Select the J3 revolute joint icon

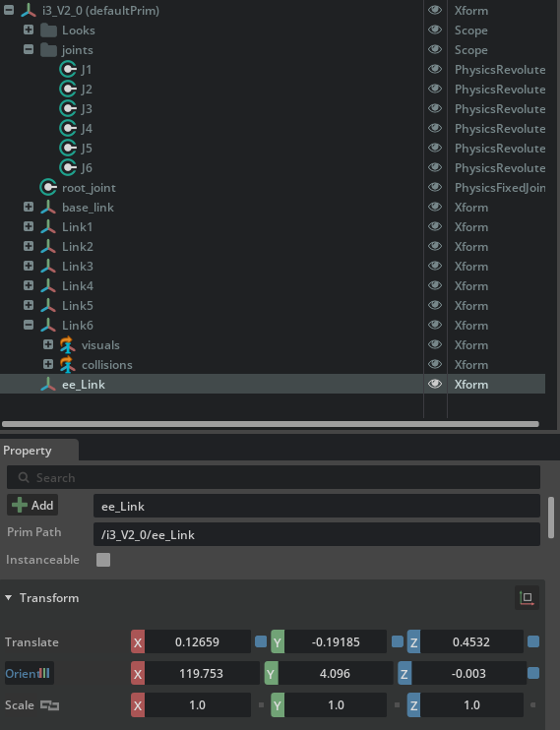(x=68, y=108)
